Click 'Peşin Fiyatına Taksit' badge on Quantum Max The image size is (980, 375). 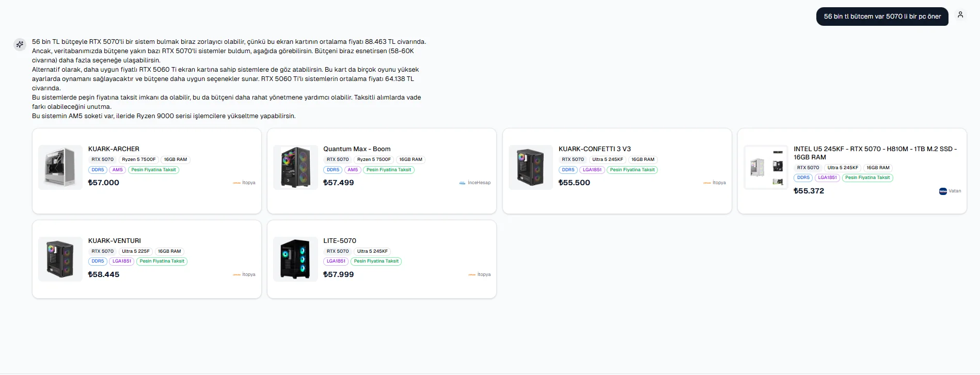pos(389,170)
